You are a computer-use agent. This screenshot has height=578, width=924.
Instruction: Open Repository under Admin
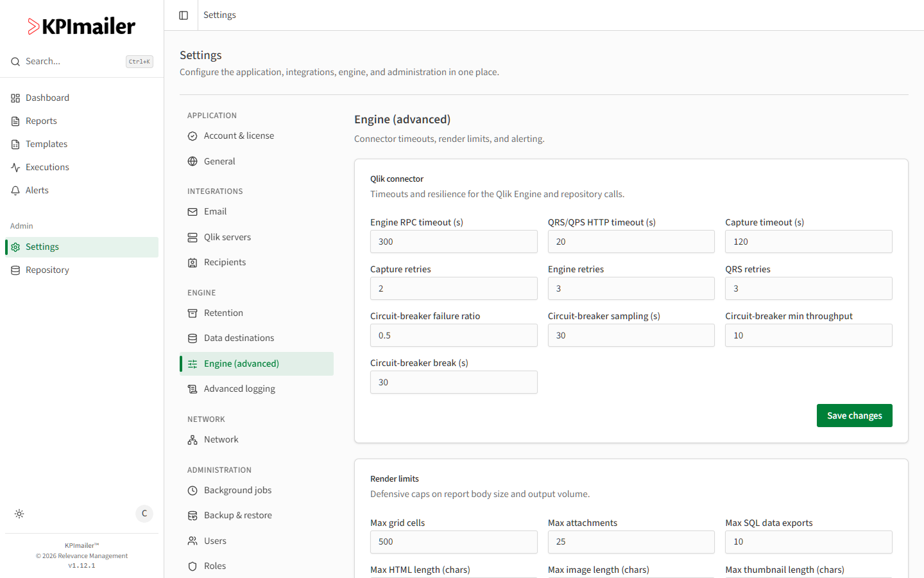click(x=81, y=270)
